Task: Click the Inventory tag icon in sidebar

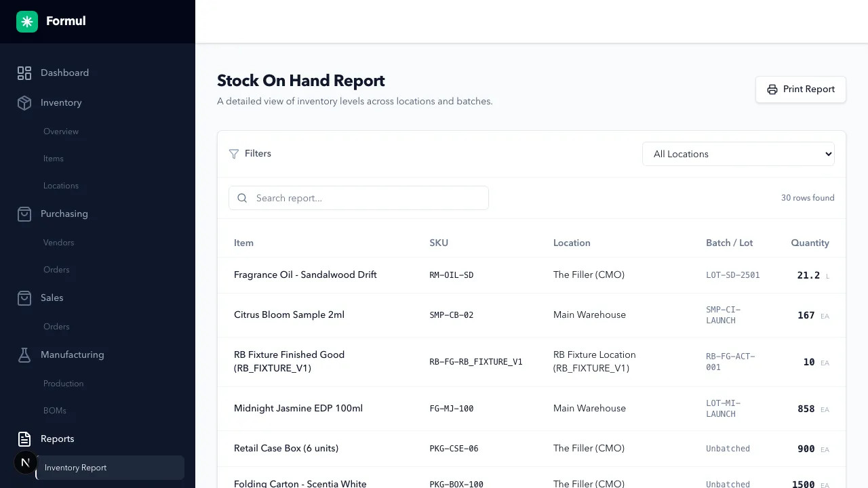Action: point(24,103)
